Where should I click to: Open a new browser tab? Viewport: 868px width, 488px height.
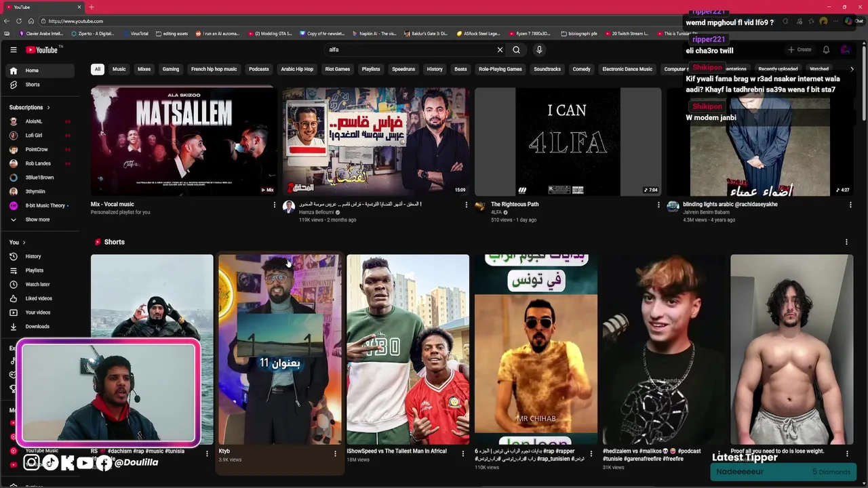click(92, 7)
